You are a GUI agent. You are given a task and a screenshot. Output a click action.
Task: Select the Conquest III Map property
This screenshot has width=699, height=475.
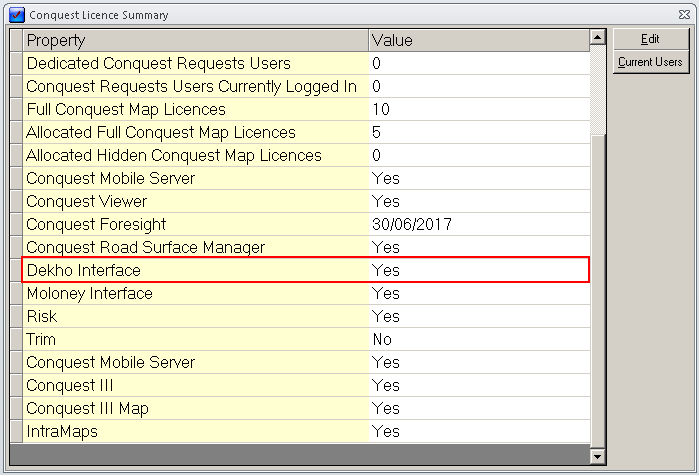(196, 409)
